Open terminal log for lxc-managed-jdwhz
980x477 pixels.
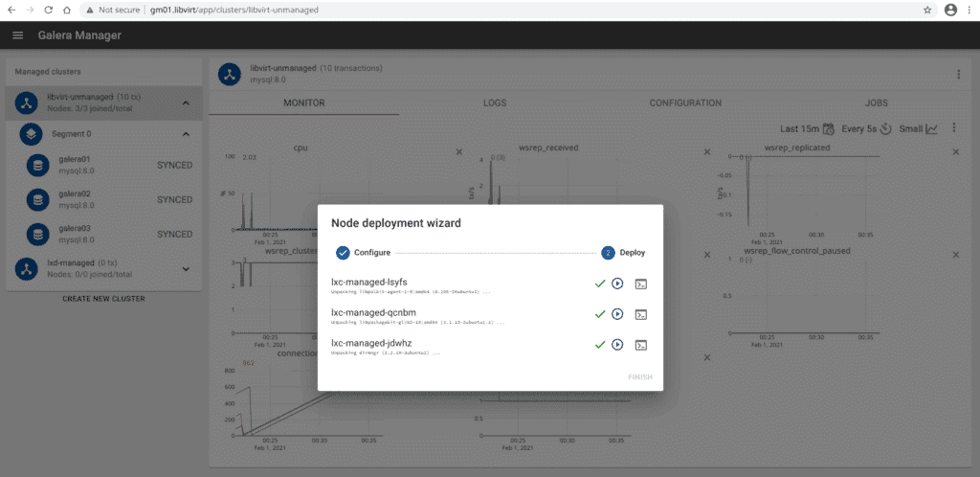[641, 344]
